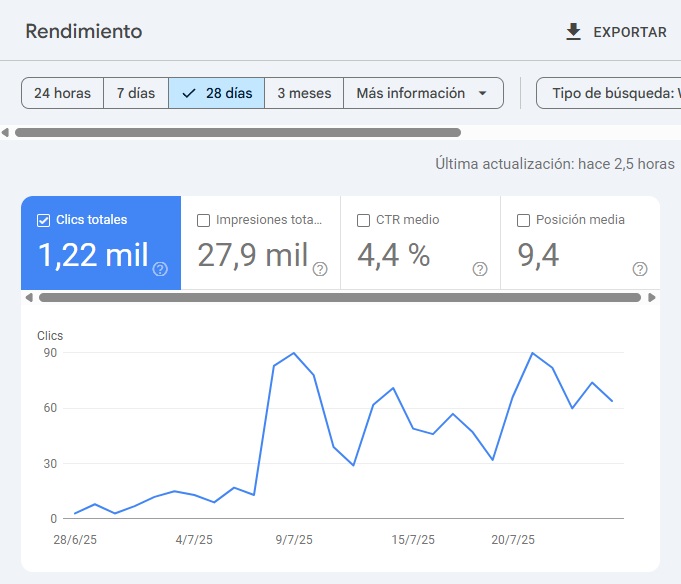
Task: Click left scroll arrow above date filters
Action: coord(6,132)
